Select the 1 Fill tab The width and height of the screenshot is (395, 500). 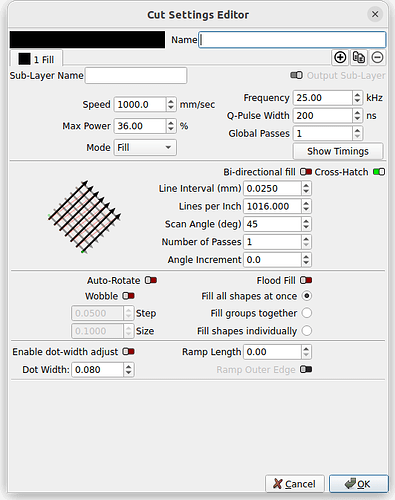tap(36, 59)
